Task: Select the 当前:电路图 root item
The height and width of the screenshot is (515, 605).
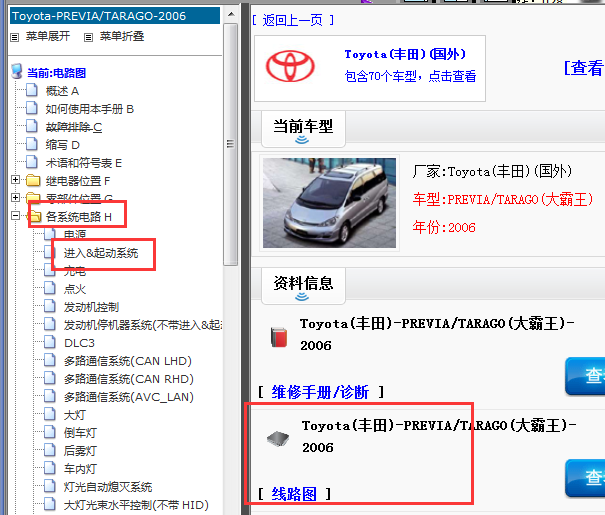Action: tap(56, 73)
